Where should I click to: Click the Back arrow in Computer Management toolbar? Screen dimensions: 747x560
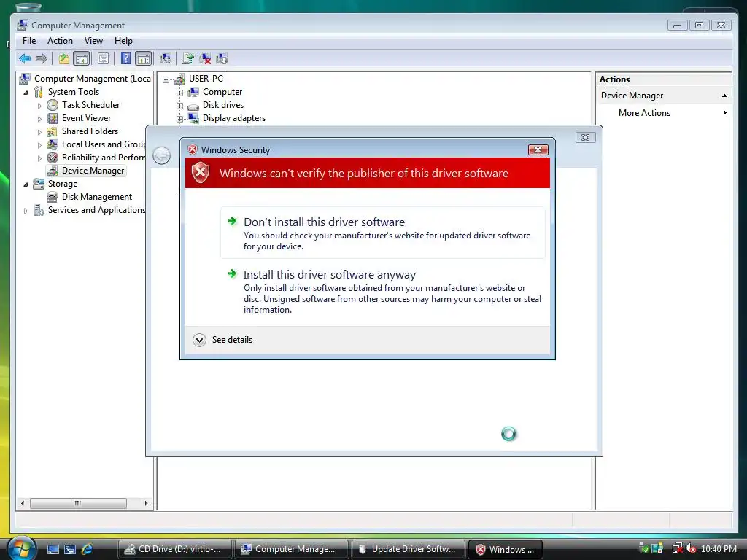point(25,58)
